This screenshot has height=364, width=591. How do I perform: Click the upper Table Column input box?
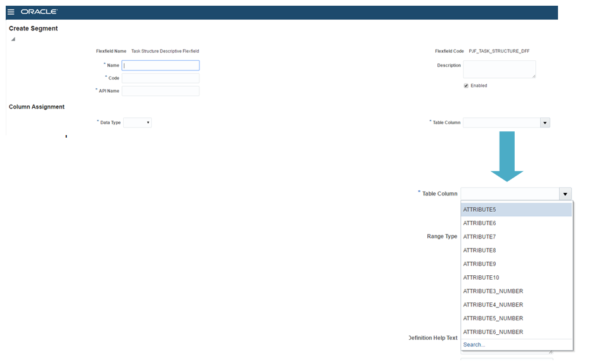tap(501, 123)
